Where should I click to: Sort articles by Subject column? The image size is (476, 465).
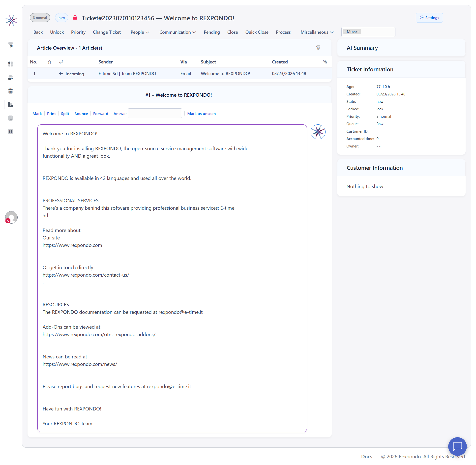pyautogui.click(x=208, y=62)
